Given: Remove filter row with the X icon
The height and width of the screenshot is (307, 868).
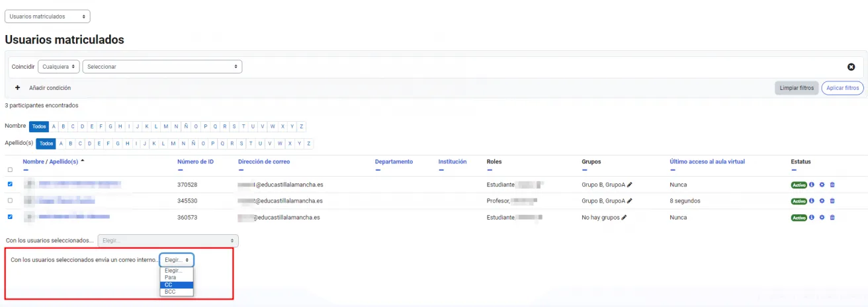Looking at the screenshot, I should coord(851,67).
